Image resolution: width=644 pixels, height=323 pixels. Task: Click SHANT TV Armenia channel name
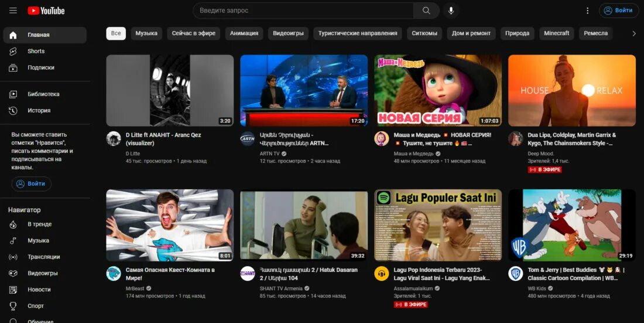[281, 288]
